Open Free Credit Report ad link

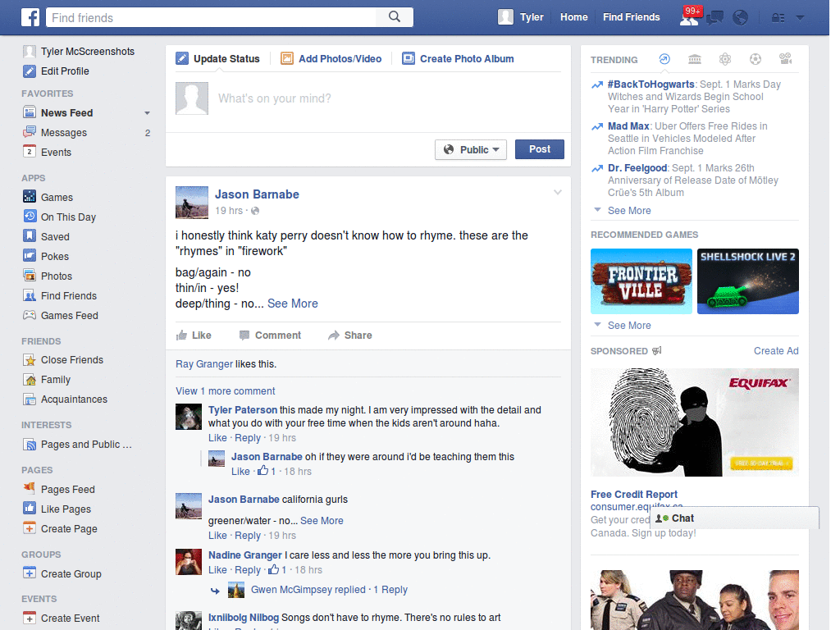634,495
